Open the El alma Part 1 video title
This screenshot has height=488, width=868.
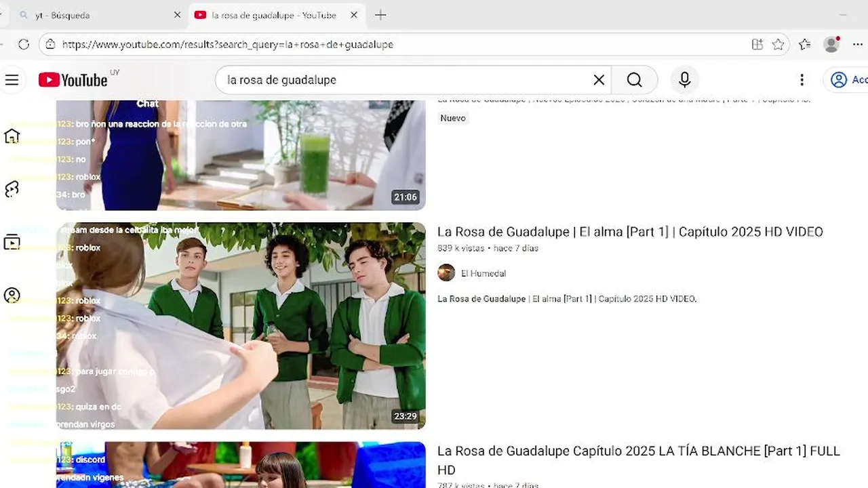(x=630, y=232)
